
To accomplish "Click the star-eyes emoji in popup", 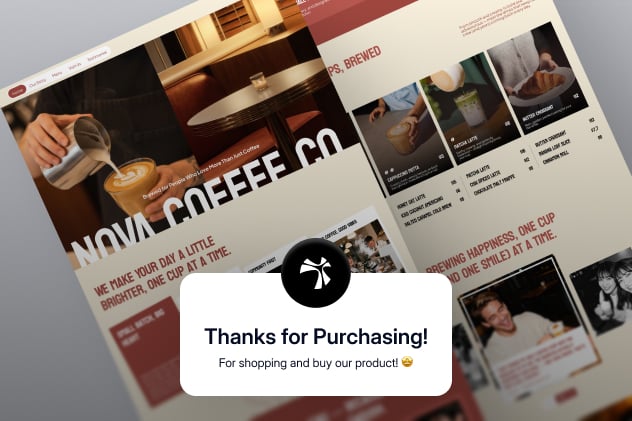I will point(407,362).
